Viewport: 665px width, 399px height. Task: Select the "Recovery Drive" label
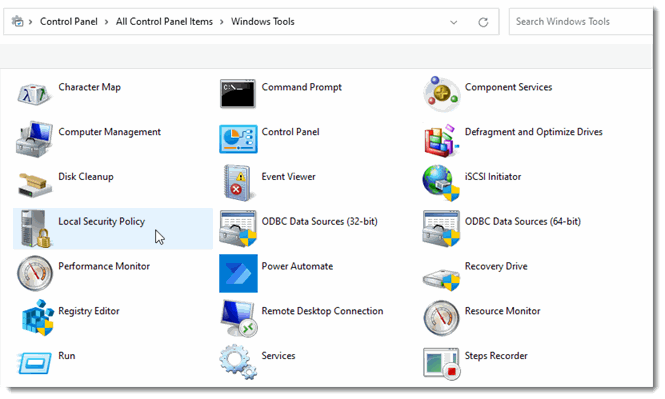click(496, 266)
